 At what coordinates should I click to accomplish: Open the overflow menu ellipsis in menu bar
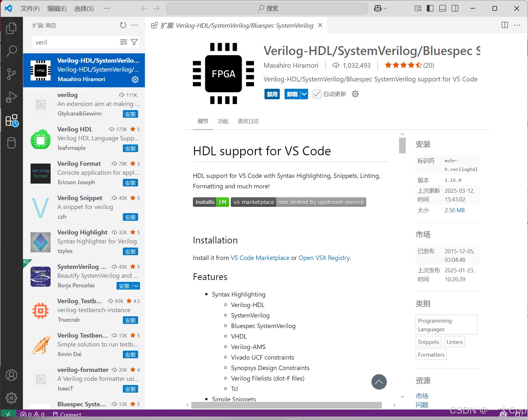(x=107, y=9)
